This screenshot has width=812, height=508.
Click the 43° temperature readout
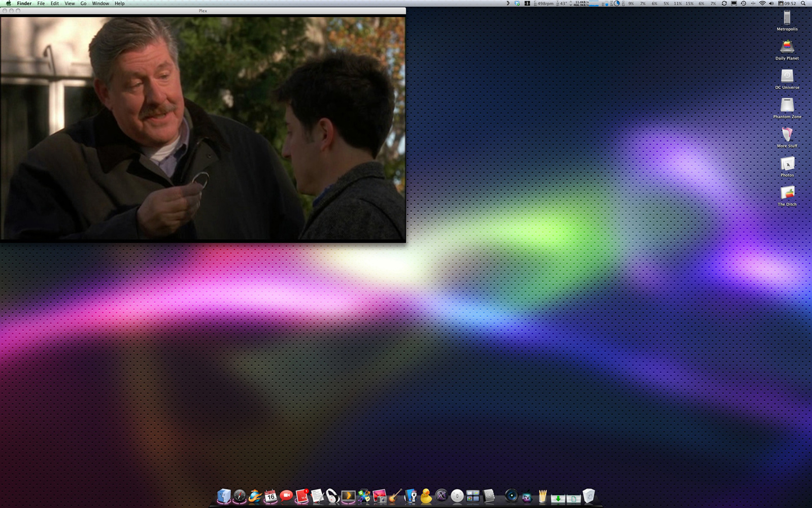coord(562,4)
